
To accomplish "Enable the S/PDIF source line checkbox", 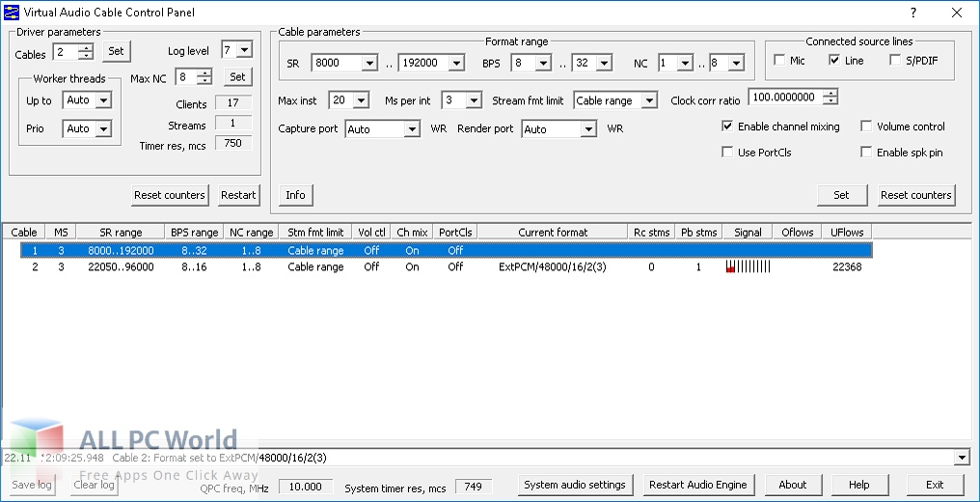I will tap(895, 60).
